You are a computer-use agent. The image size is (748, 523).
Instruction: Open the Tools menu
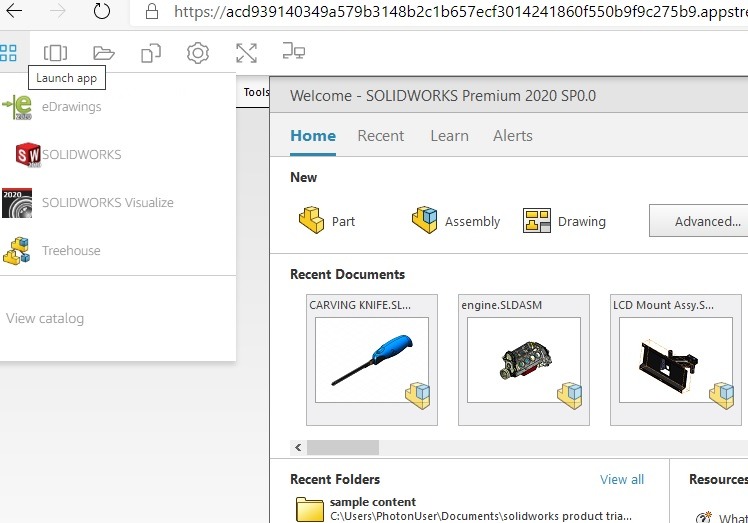click(256, 92)
